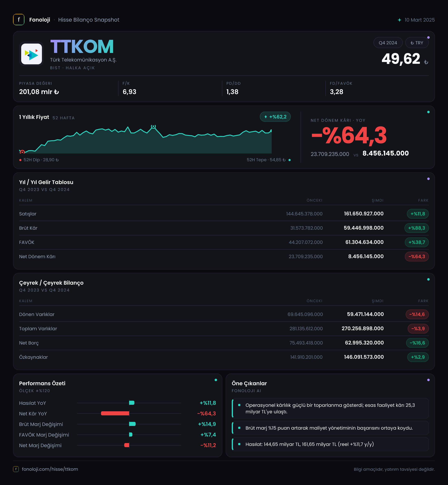The height and width of the screenshot is (485, 448).
Task: Click the +%38,7 badge for FAVÖK
Action: click(417, 242)
